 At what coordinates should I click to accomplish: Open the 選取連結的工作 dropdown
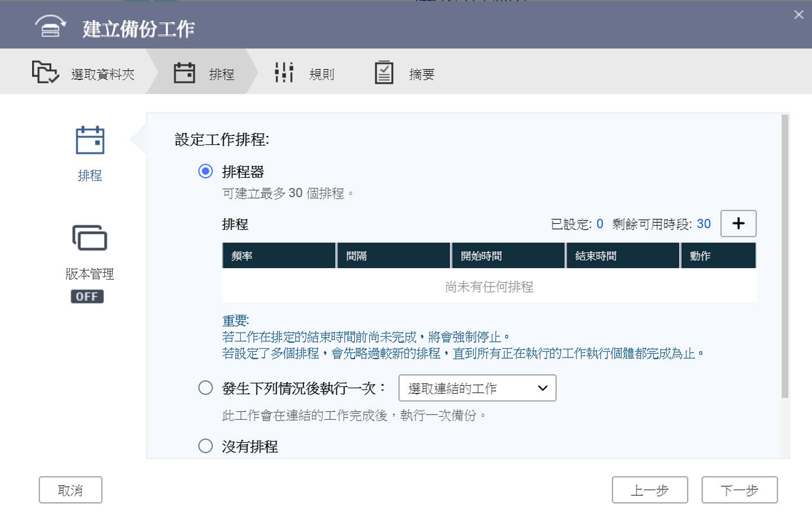click(476, 388)
